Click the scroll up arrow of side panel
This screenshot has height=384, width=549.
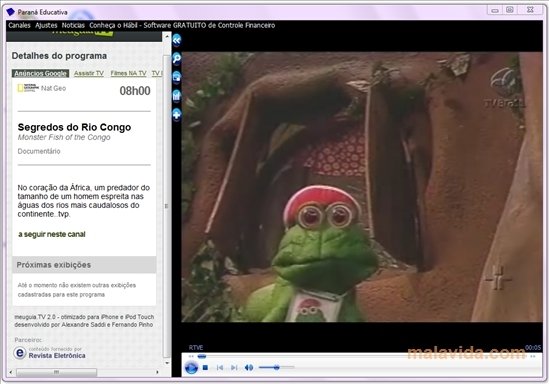click(167, 36)
